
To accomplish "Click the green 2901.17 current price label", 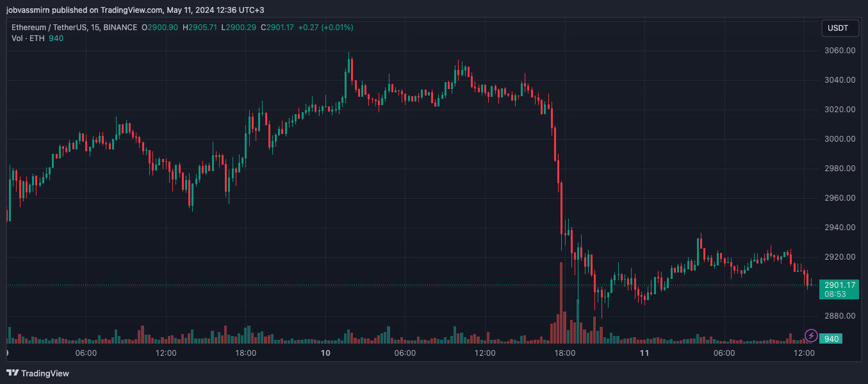I will [840, 285].
